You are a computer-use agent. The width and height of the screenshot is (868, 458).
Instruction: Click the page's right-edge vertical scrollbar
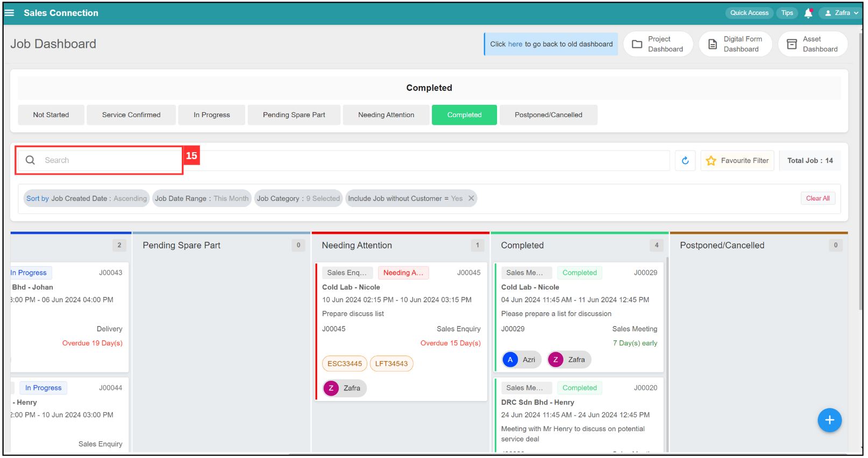click(859, 172)
